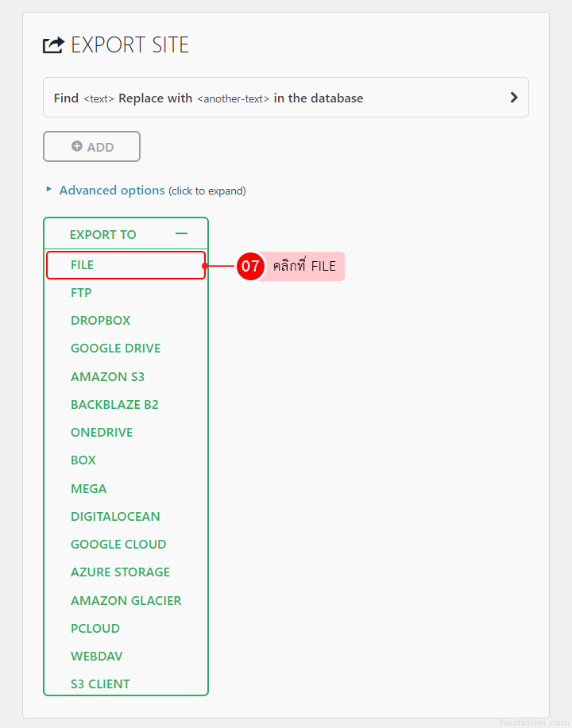The image size is (572, 728).
Task: Export to OneDrive
Action: pos(102,433)
